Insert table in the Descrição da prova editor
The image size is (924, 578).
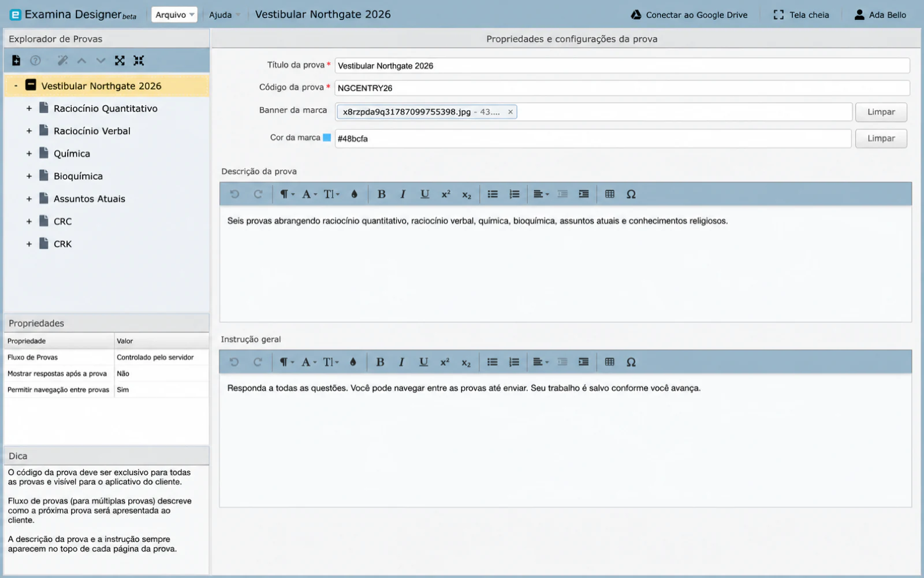click(x=609, y=194)
